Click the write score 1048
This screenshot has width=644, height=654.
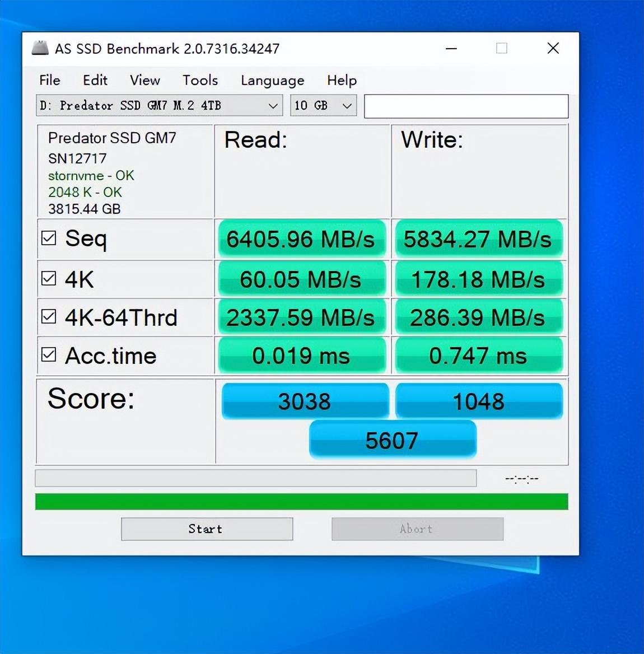[479, 401]
